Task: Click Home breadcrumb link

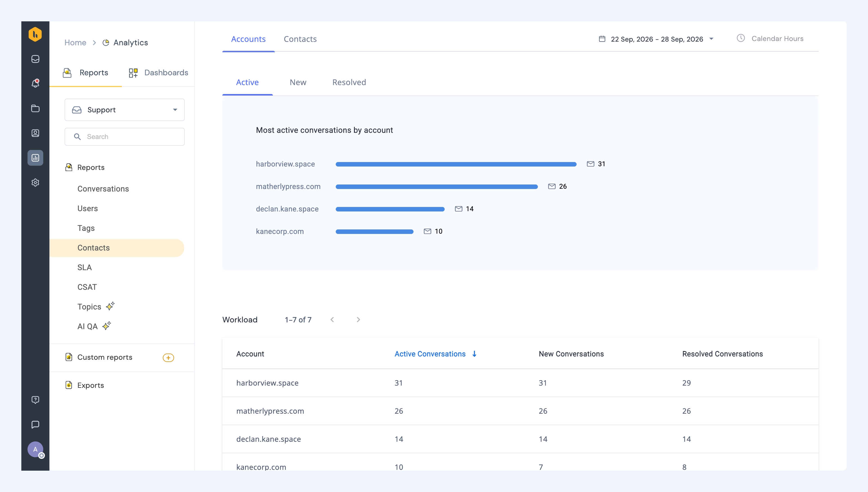Action: pos(75,43)
